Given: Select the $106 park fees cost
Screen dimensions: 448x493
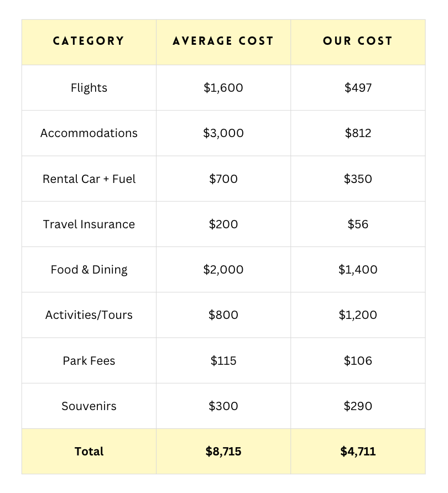Looking at the screenshot, I should [358, 361].
